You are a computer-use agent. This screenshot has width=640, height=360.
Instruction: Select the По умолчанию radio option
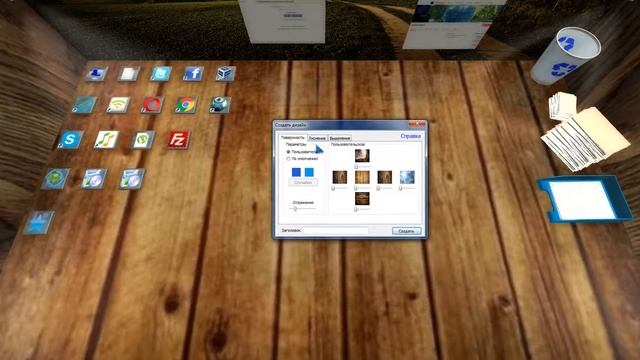302,158
